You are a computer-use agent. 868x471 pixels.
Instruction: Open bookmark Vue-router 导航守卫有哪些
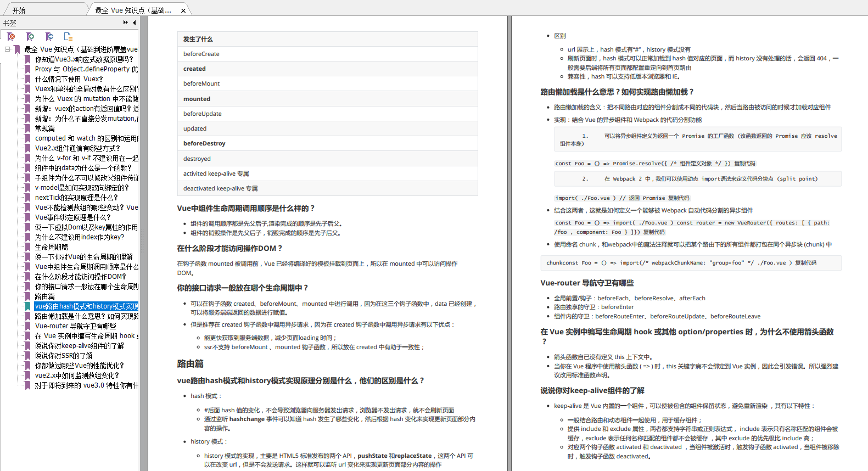(76, 326)
